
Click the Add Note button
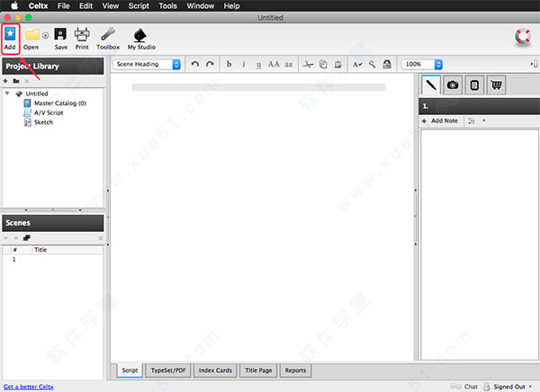(x=440, y=120)
